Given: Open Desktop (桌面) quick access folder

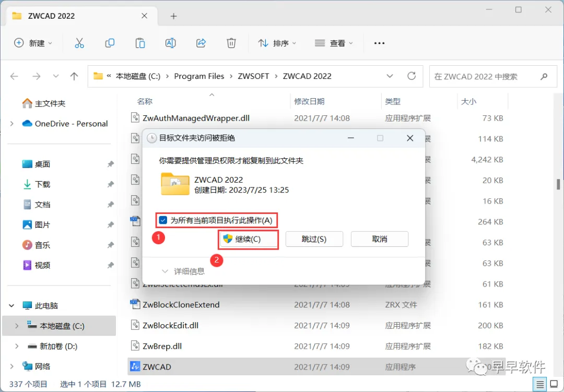Looking at the screenshot, I should (x=36, y=164).
